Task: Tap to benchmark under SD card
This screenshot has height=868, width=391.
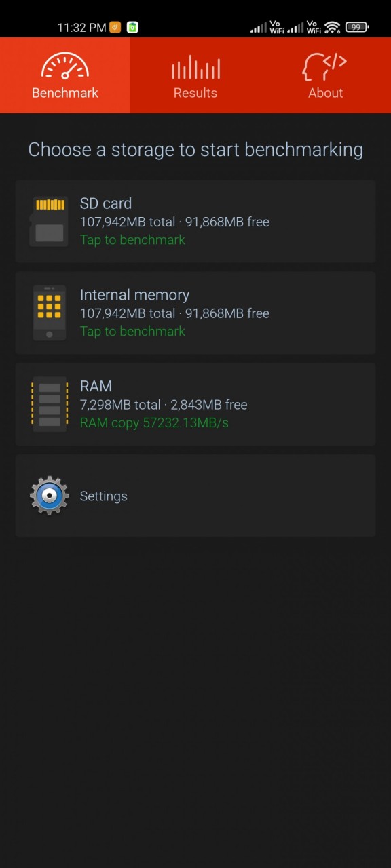Action: [132, 240]
